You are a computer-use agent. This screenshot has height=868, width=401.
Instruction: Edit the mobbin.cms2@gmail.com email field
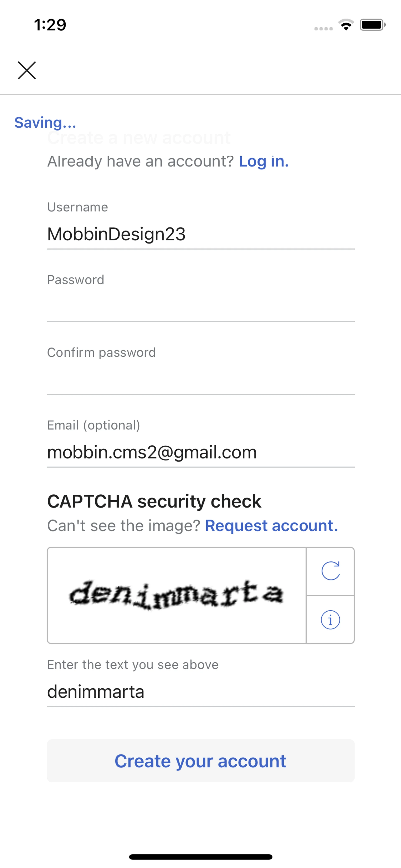(x=200, y=452)
